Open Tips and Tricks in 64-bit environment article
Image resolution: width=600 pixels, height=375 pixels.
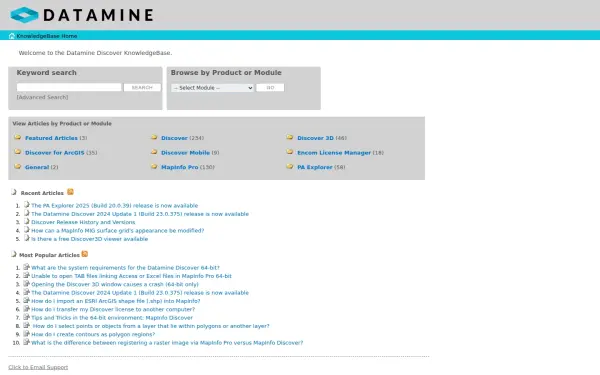point(112,318)
